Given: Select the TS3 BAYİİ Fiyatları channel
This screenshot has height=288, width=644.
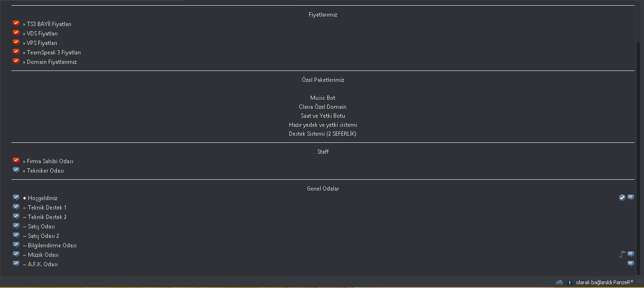Looking at the screenshot, I should (49, 24).
